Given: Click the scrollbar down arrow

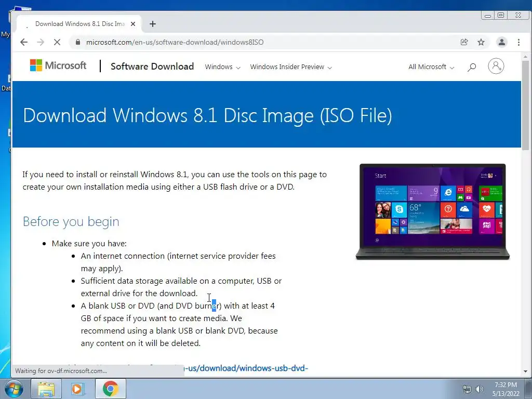Looking at the screenshot, I should coord(525,371).
